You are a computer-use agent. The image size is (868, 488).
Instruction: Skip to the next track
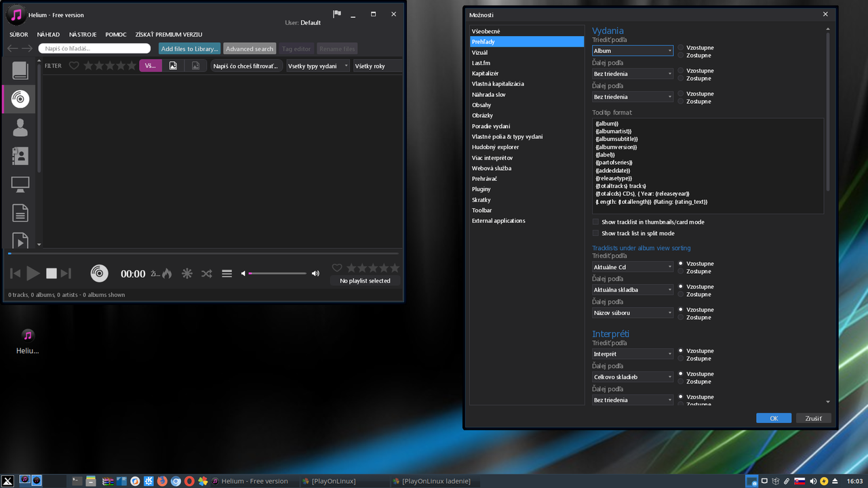click(x=66, y=274)
